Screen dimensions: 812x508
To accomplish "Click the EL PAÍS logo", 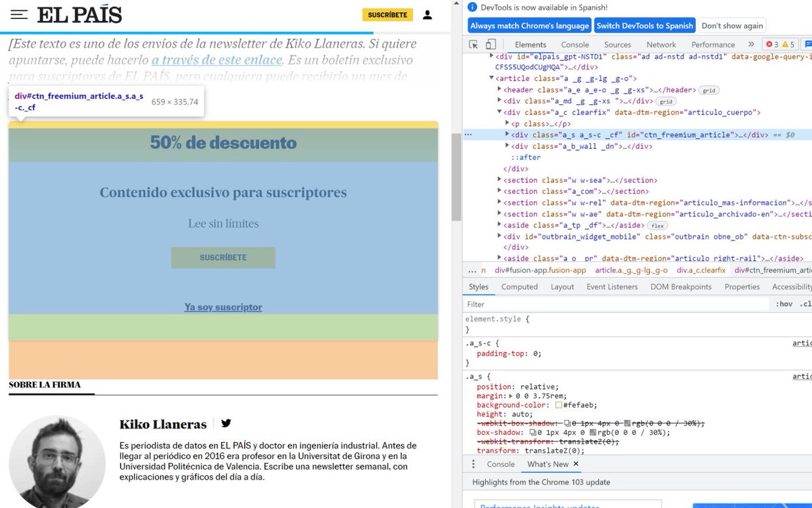I will click(x=79, y=14).
